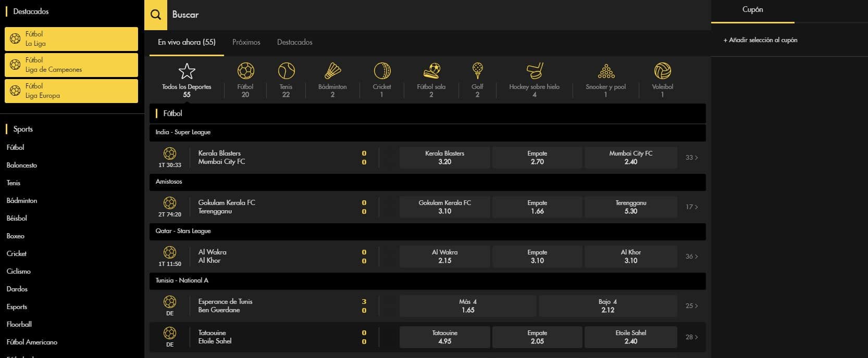868x358 pixels.
Task: Filter by Snooker y pool icon
Action: tap(605, 71)
